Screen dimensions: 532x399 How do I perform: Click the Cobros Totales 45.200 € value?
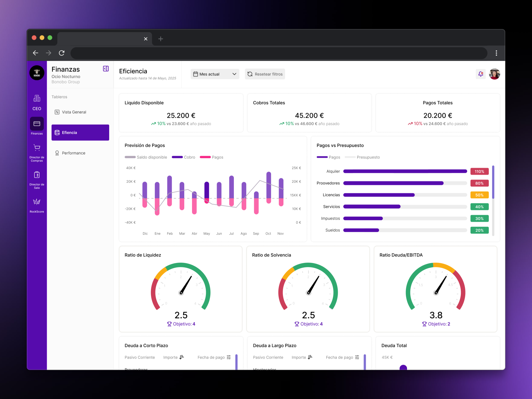click(309, 115)
